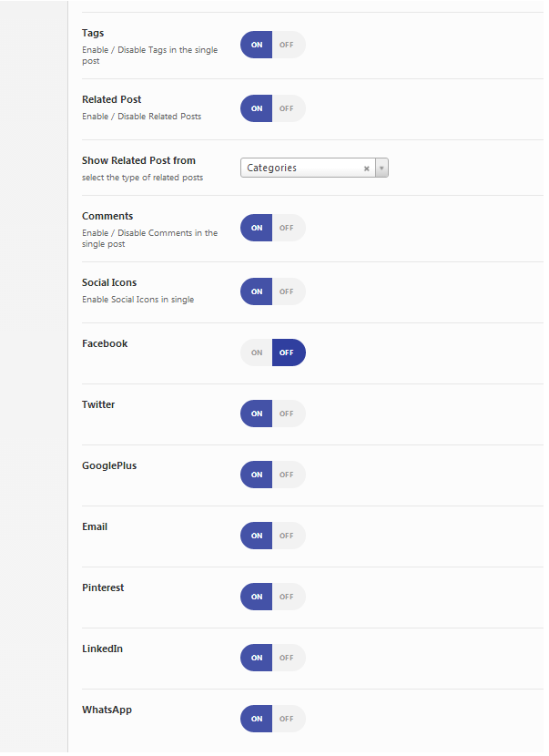This screenshot has width=549, height=756.
Task: Clear the Categories selection with the x icon
Action: tap(367, 169)
